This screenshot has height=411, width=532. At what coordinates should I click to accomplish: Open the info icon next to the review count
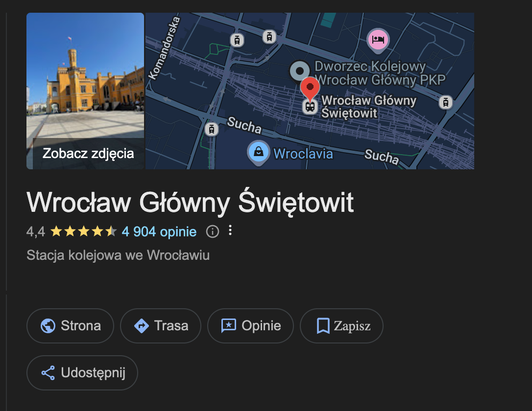click(x=212, y=231)
